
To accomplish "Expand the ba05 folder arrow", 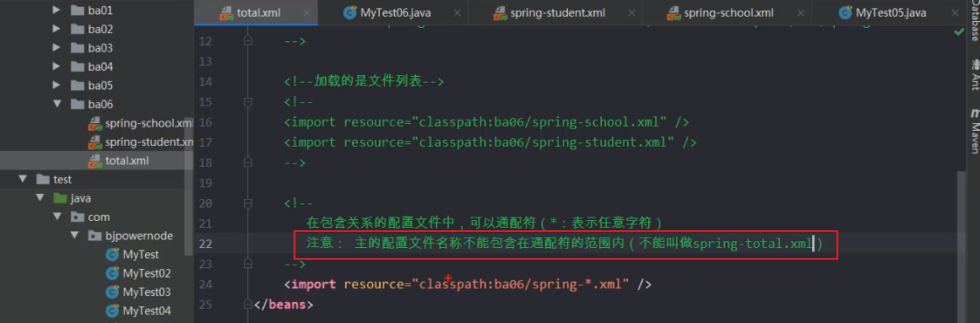I will point(57,85).
